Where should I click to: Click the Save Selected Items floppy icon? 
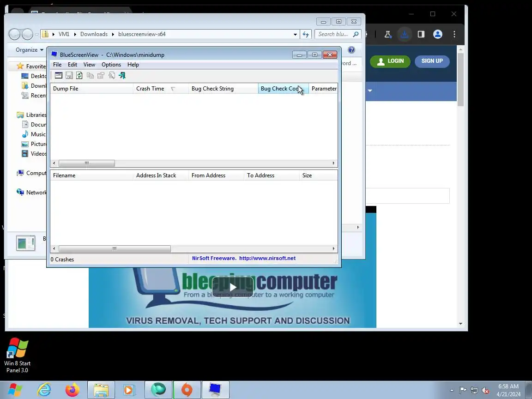(69, 75)
